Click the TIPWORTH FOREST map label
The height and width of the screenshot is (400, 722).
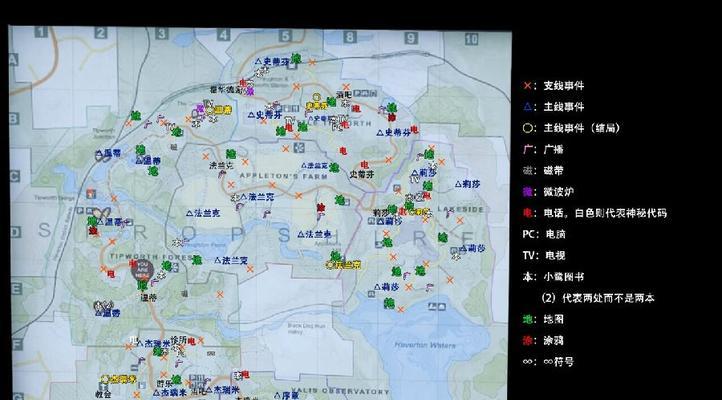(x=151, y=256)
